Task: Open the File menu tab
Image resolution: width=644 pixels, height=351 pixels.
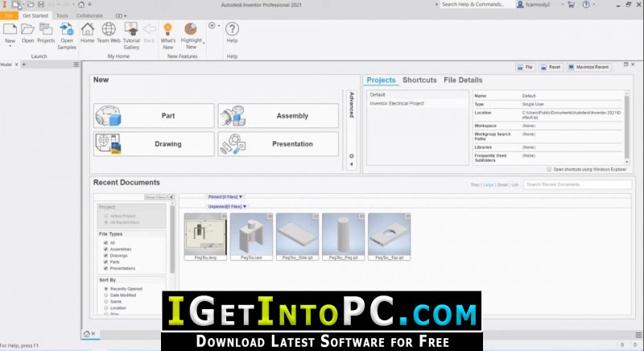Action: (x=9, y=15)
